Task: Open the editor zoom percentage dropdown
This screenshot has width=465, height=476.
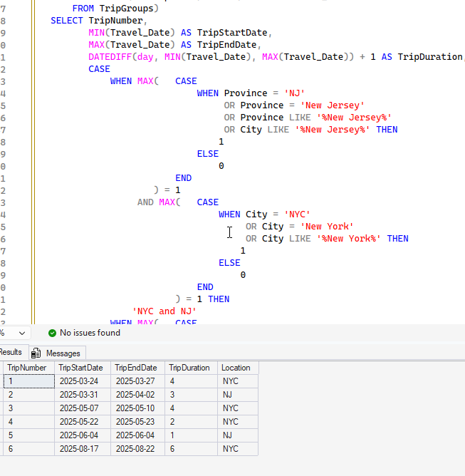Action: pos(21,333)
